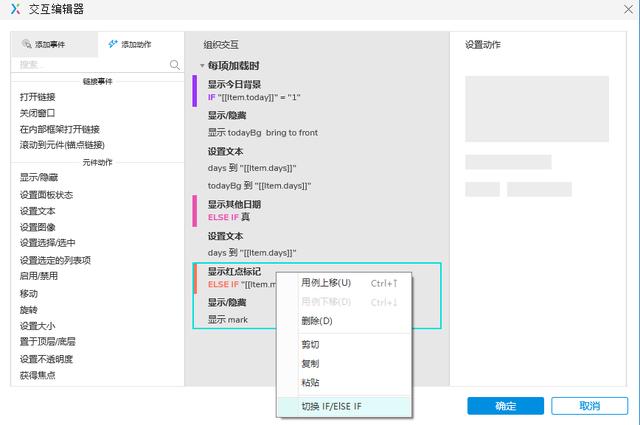The image size is (640, 425).
Task: Select the 设置面板状态 action
Action: pyautogui.click(x=46, y=195)
